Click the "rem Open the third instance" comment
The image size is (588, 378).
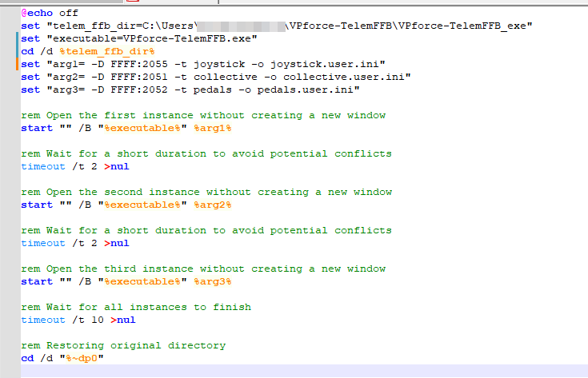[x=203, y=269]
